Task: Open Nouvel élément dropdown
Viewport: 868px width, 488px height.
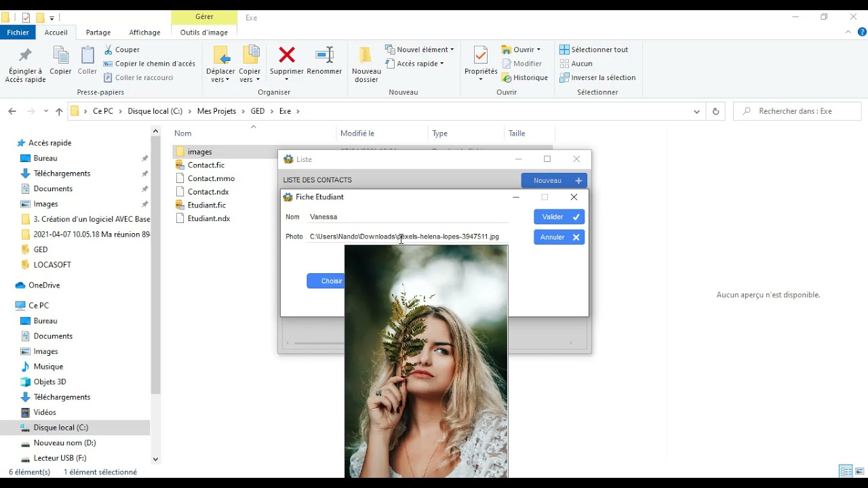Action: click(420, 49)
